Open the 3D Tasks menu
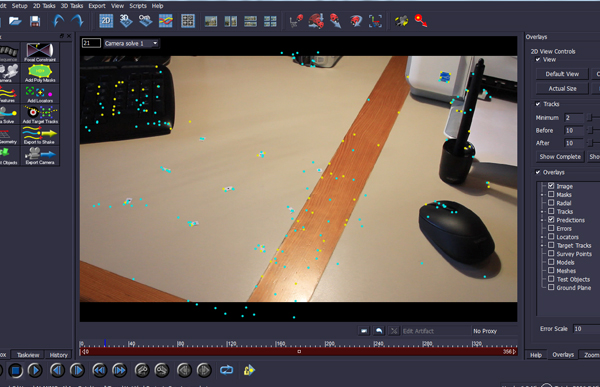600x387 pixels. tap(72, 6)
